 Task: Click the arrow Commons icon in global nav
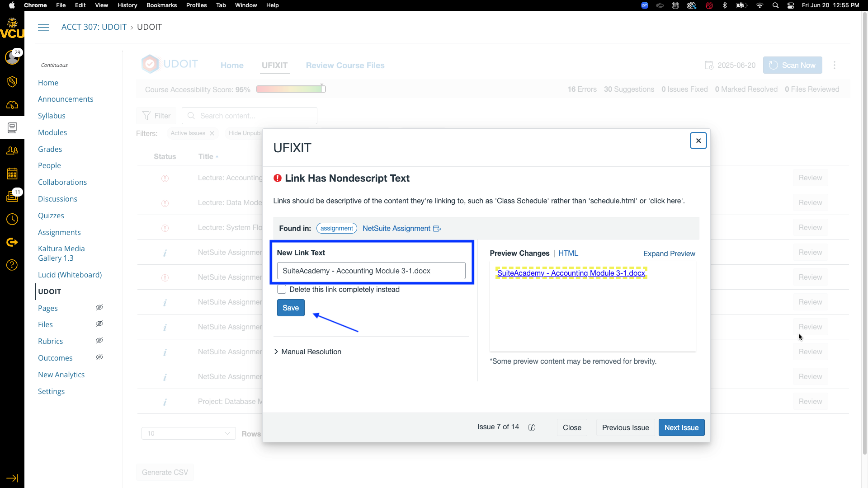coord(12,242)
